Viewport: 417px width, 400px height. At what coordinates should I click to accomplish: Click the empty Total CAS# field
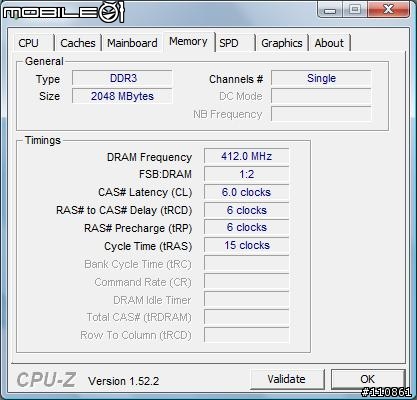tap(247, 318)
